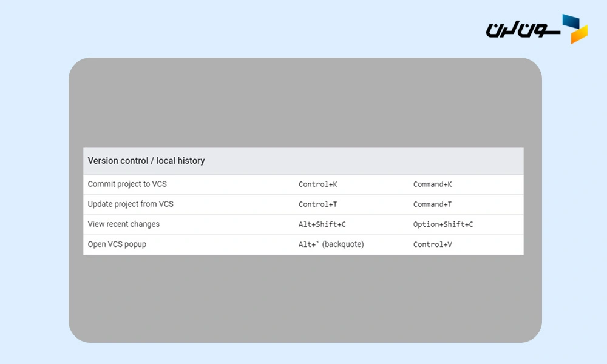
Task: Click the light blue background left of the logo
Action: (x=364, y=29)
